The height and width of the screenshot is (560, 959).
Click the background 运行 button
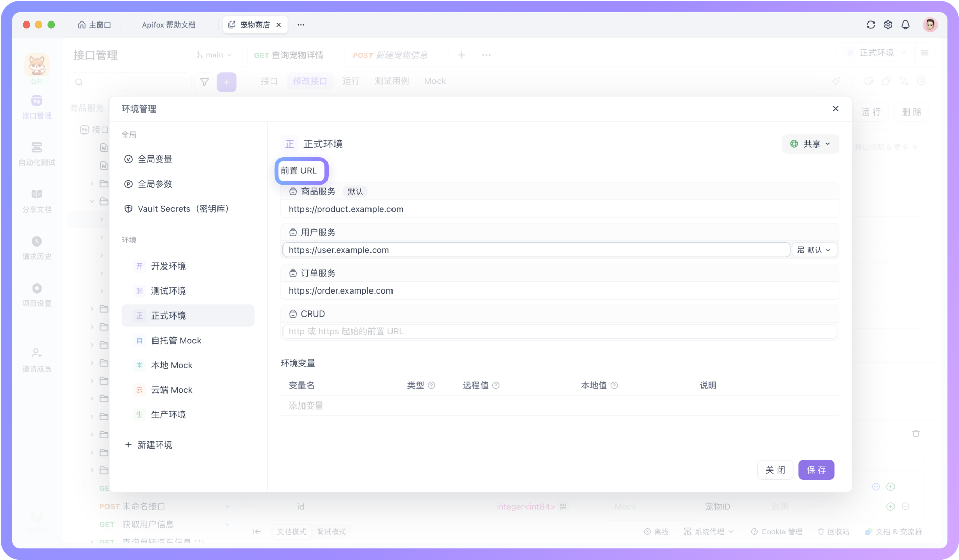coord(871,111)
